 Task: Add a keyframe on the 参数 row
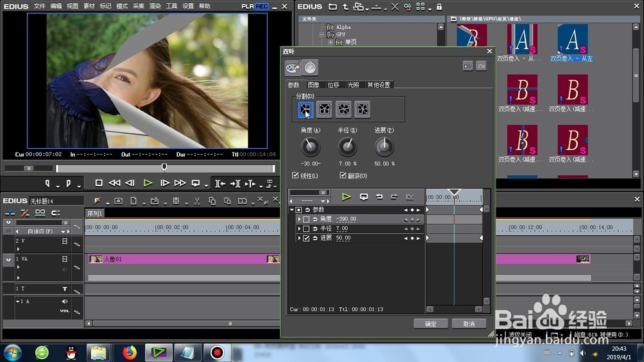click(412, 210)
